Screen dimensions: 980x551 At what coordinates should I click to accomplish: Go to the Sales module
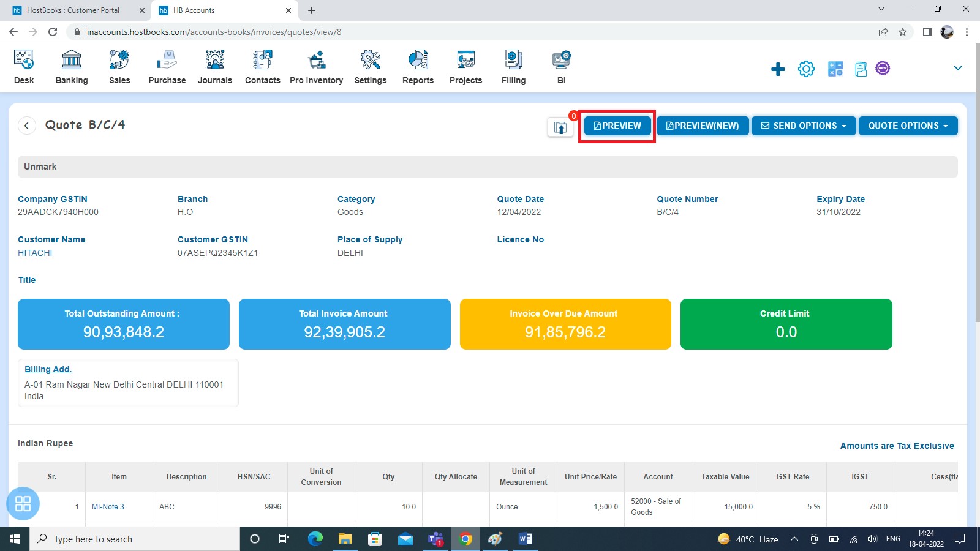click(119, 67)
